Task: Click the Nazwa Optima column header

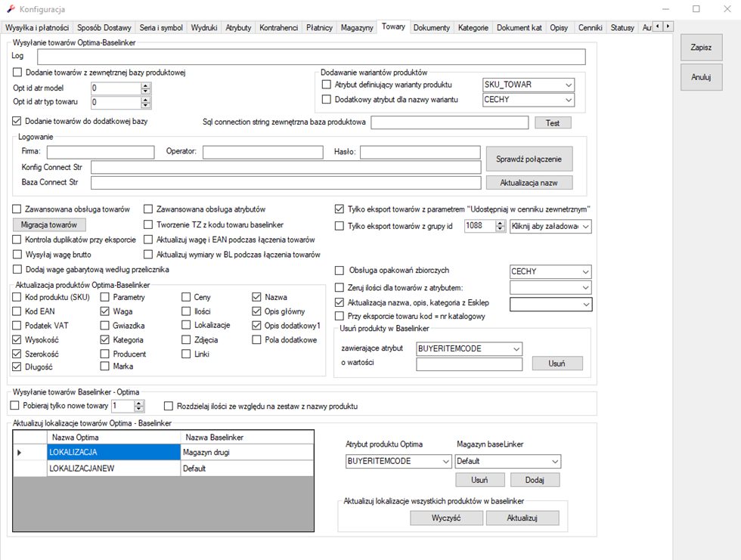Action: click(114, 438)
